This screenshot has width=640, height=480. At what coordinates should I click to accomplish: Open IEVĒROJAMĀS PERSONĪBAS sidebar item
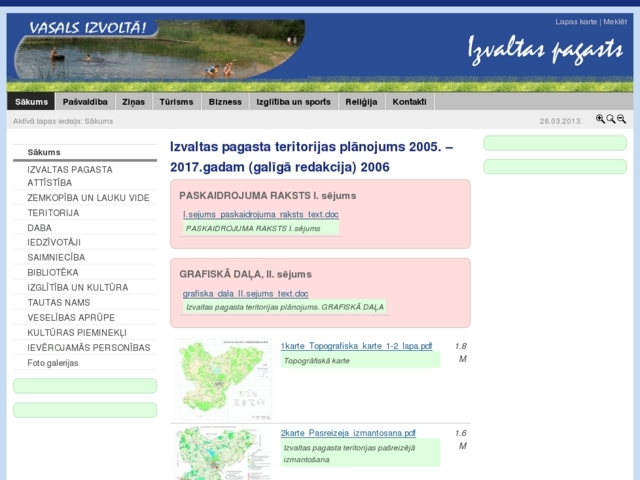(x=85, y=348)
